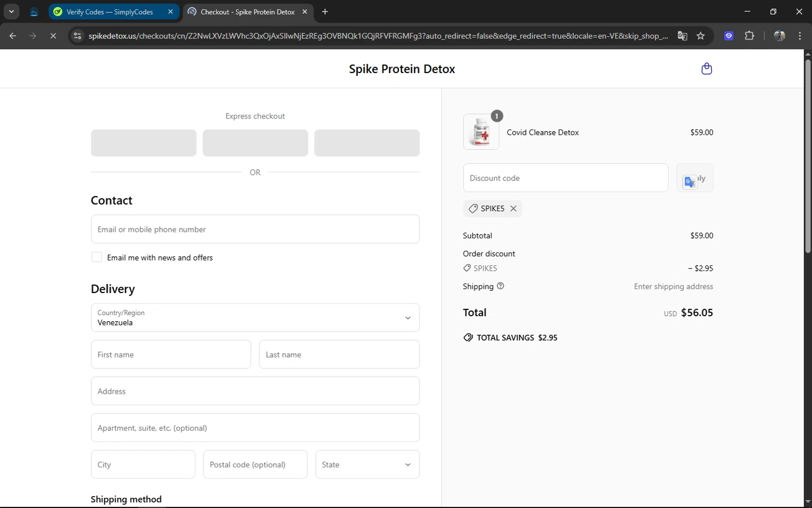Click the scrollbar down arrow
This screenshot has height=508, width=812.
coord(808,502)
